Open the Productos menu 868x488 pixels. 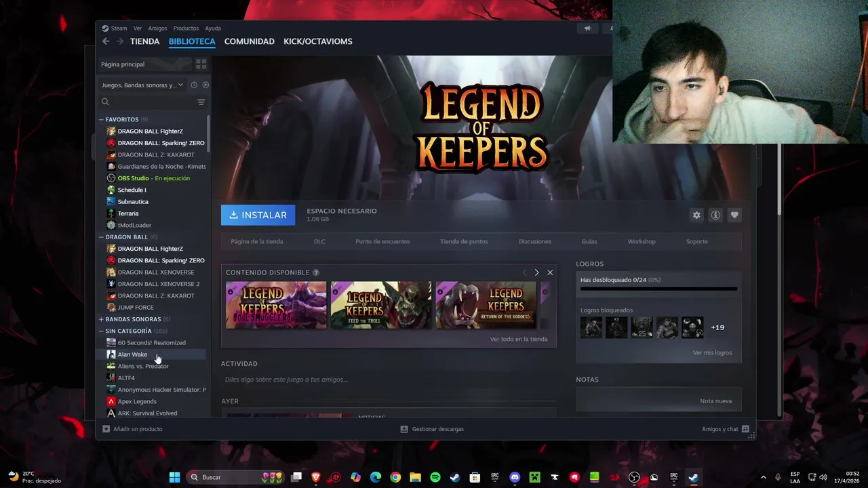pos(186,28)
